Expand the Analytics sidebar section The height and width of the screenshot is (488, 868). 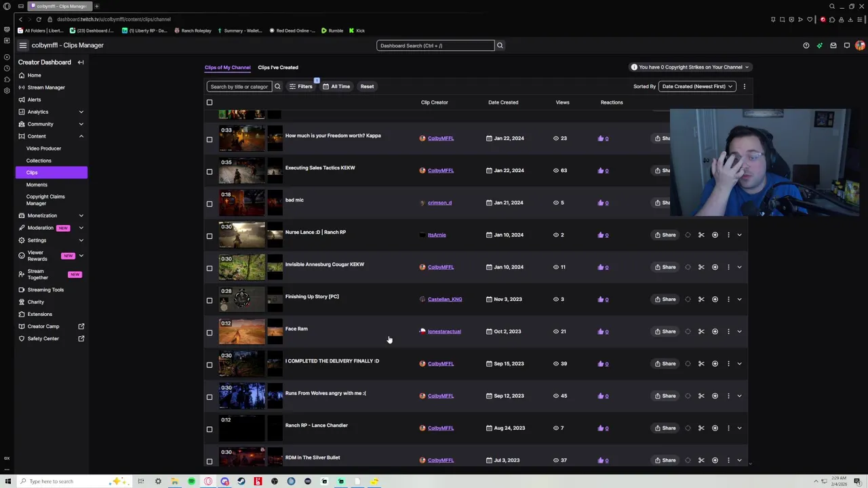pyautogui.click(x=81, y=112)
